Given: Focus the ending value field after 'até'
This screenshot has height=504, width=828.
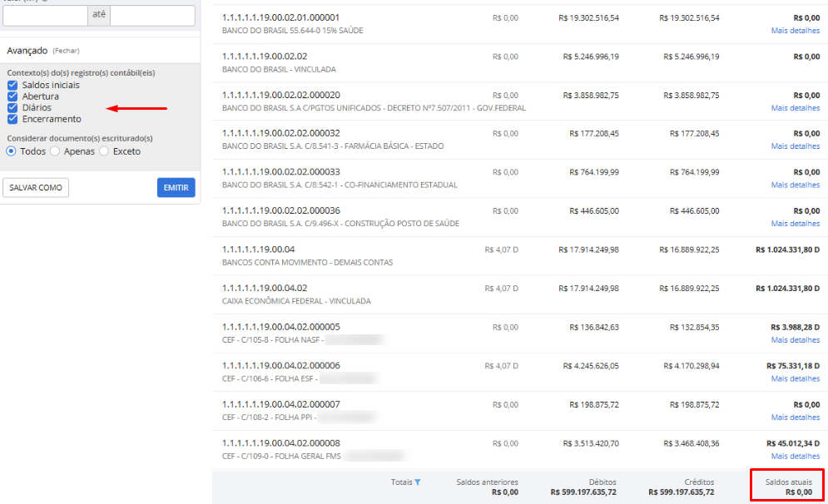Looking at the screenshot, I should pyautogui.click(x=152, y=15).
